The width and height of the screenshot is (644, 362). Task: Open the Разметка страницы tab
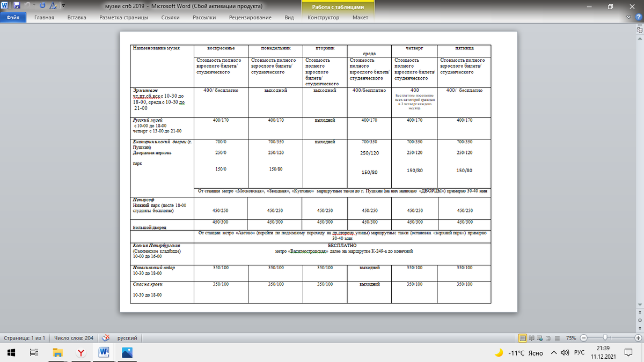(123, 18)
